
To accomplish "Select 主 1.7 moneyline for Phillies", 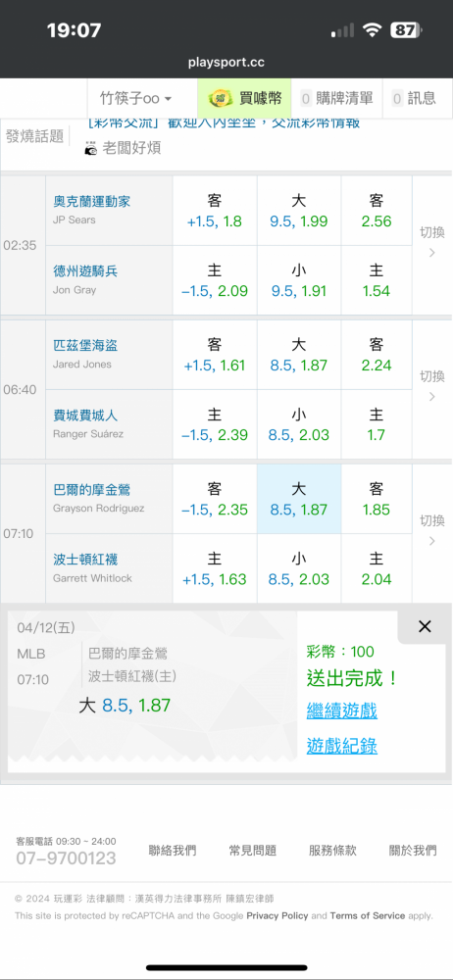I will click(x=377, y=423).
